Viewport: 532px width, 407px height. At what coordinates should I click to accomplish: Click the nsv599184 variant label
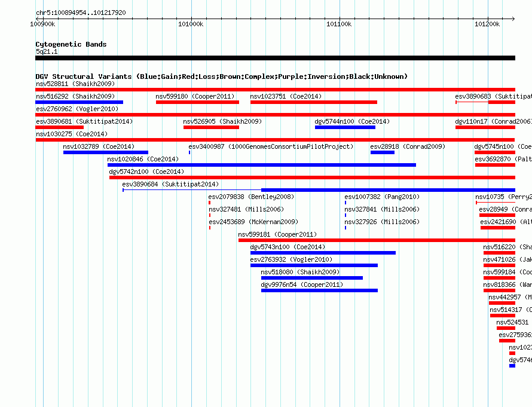click(x=507, y=272)
